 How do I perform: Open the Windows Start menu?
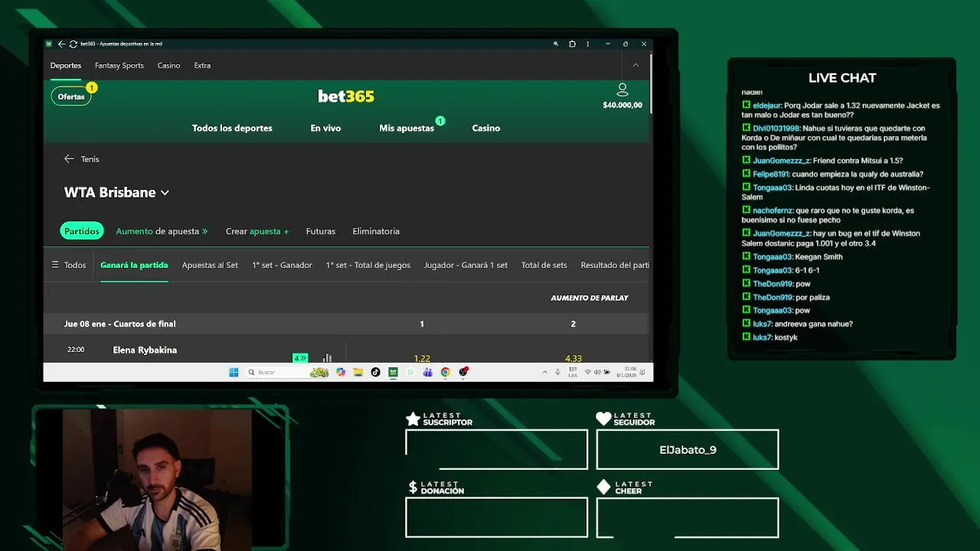[234, 372]
